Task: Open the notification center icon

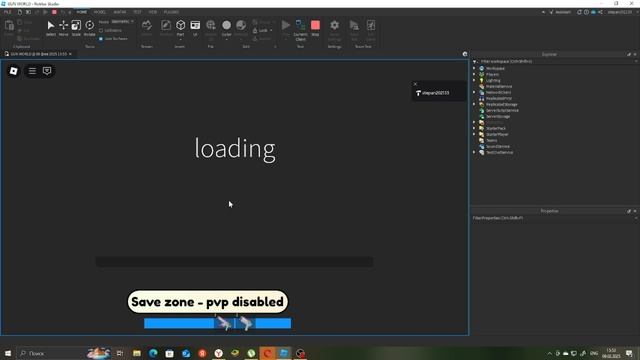Action: click(x=629, y=353)
